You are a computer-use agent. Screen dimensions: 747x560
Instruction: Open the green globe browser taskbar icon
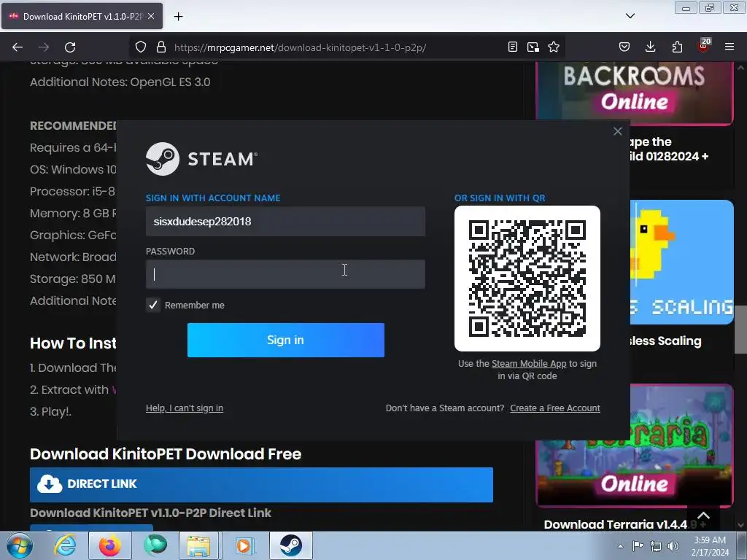tap(155, 545)
